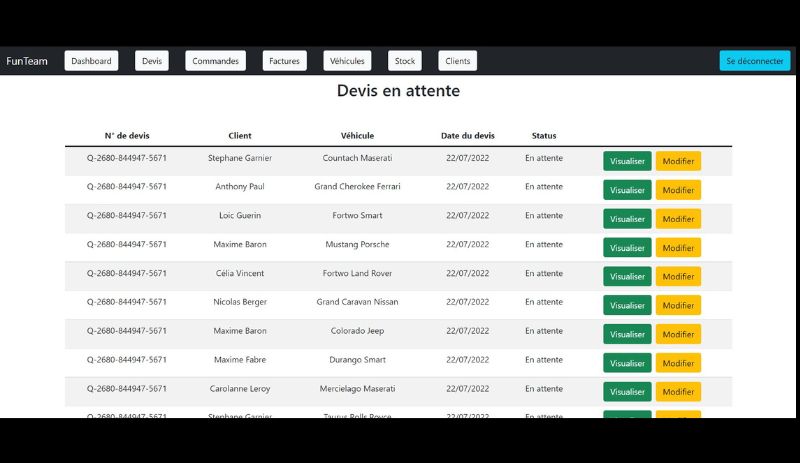Click the Véhicule column header
The height and width of the screenshot is (463, 800).
357,136
